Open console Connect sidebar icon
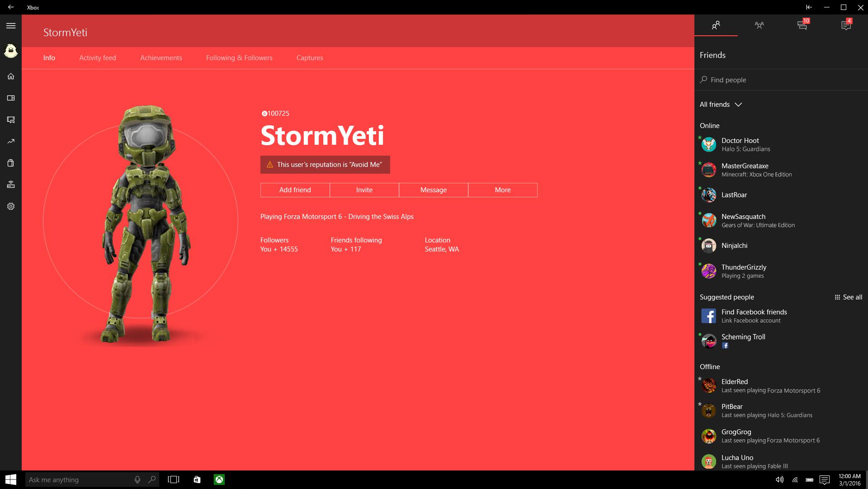This screenshot has width=868, height=489. tap(11, 185)
